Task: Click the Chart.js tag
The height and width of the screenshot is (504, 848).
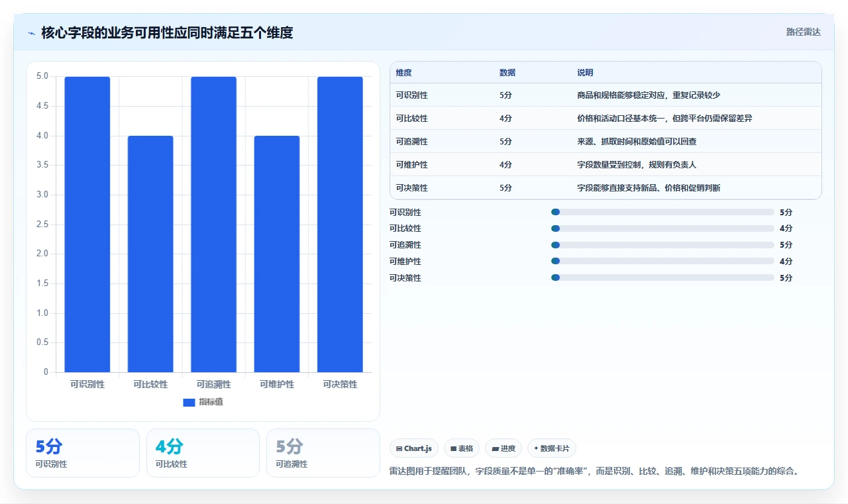Action: pos(414,448)
